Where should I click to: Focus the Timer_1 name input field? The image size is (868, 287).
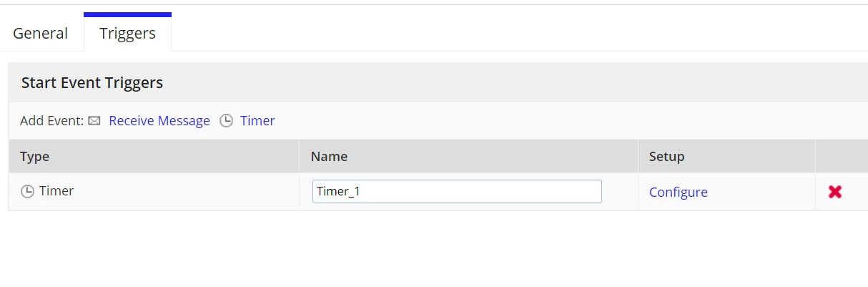click(457, 192)
